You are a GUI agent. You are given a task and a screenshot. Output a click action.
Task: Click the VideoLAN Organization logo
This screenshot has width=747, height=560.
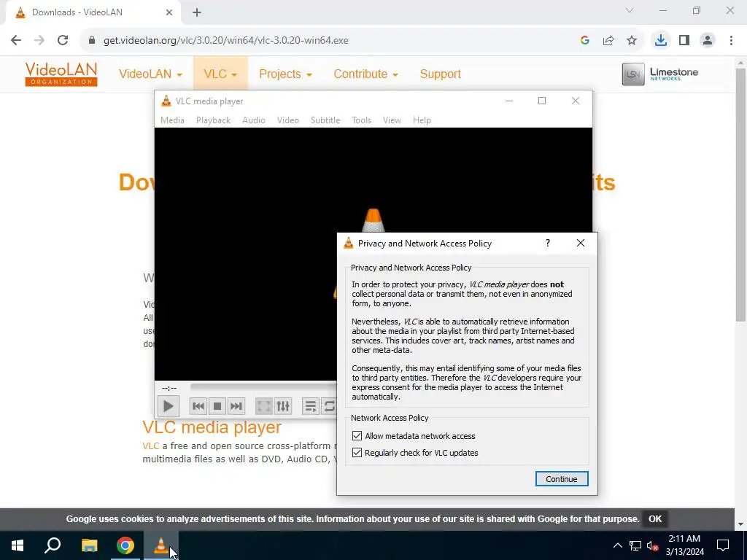pos(61,74)
